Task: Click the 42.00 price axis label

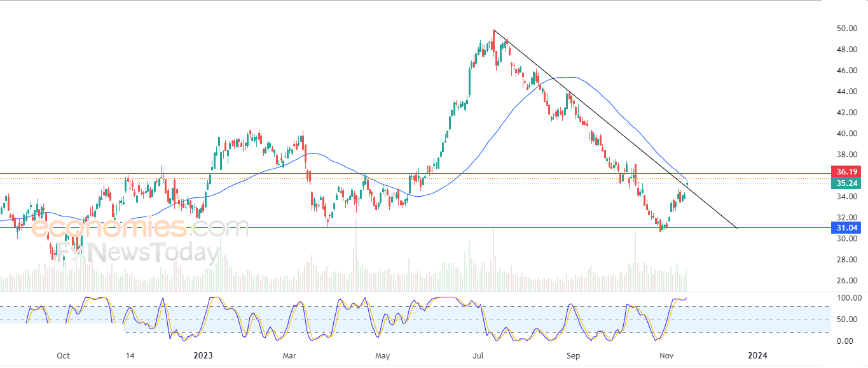Action: 846,113
